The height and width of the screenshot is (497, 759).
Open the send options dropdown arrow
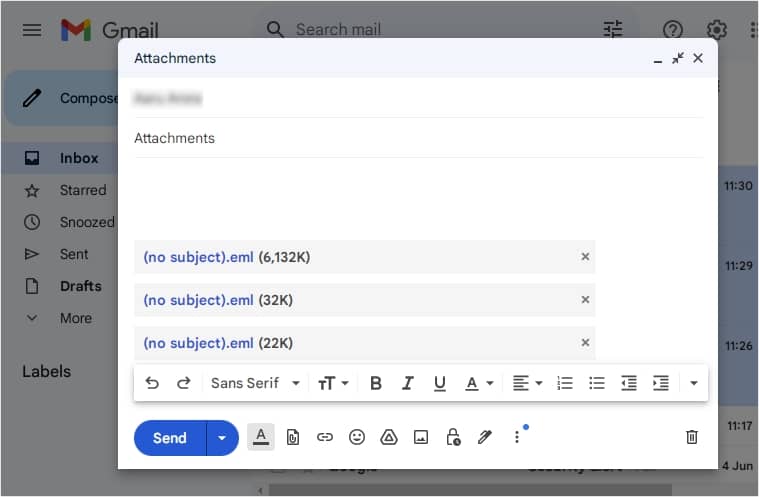click(222, 438)
